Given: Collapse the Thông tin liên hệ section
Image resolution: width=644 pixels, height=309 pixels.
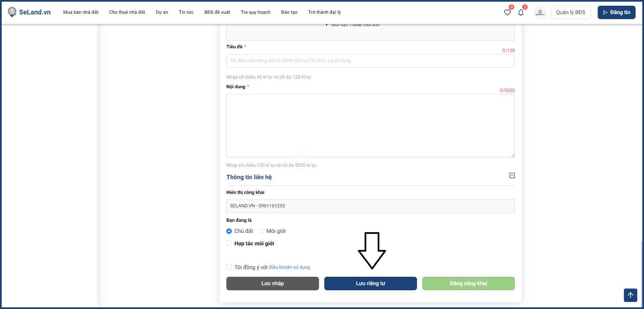Looking at the screenshot, I should click(512, 175).
